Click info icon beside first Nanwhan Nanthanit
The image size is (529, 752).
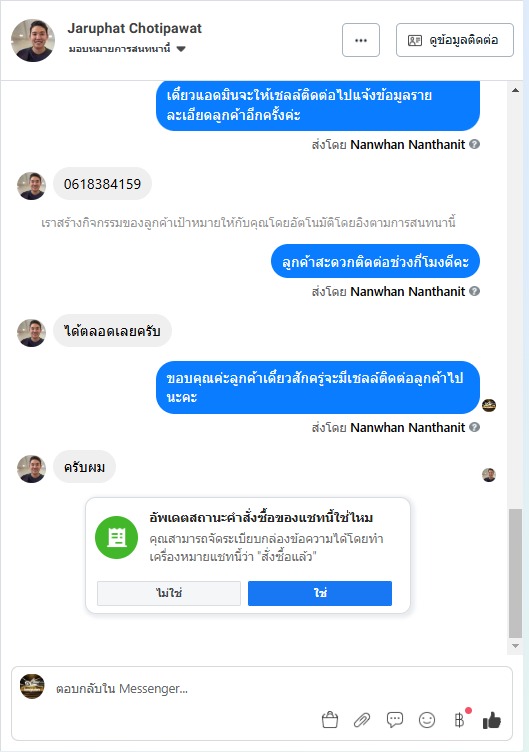474,144
